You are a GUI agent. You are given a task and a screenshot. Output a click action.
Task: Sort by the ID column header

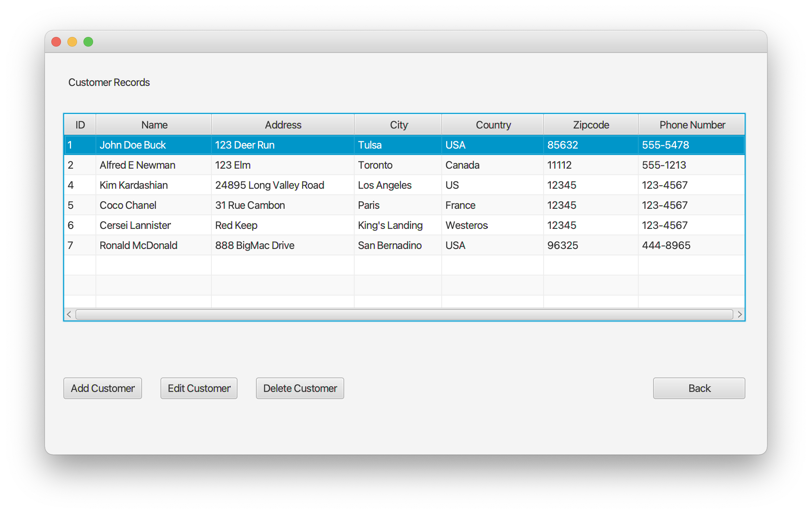[80, 125]
